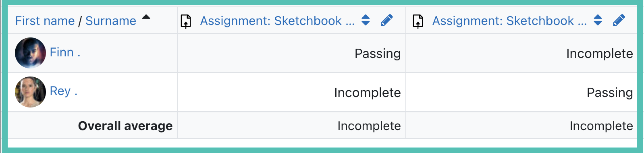Select Finn's Passing grade cell
Viewport: 644px width, 153px height.
(x=292, y=53)
